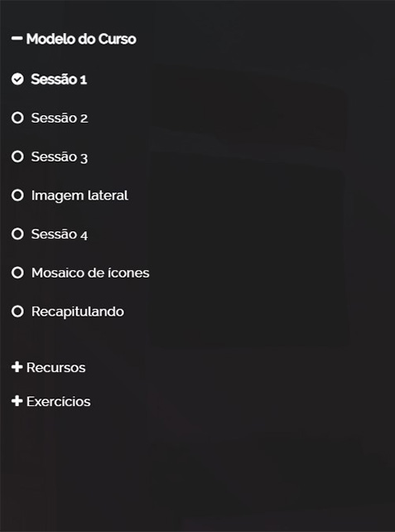This screenshot has width=395, height=532.
Task: Click the circle icon beside Recapitulando
Action: click(x=17, y=311)
